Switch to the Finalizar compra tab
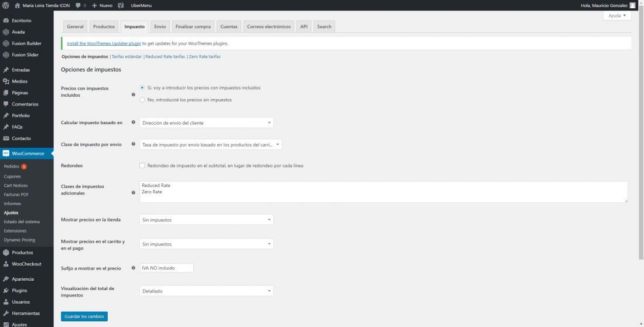The height and width of the screenshot is (327, 644). tap(193, 26)
